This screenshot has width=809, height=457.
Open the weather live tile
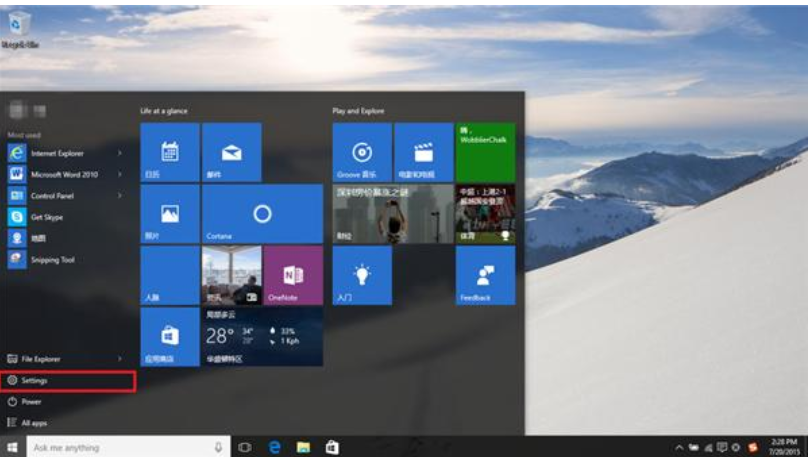click(x=262, y=336)
